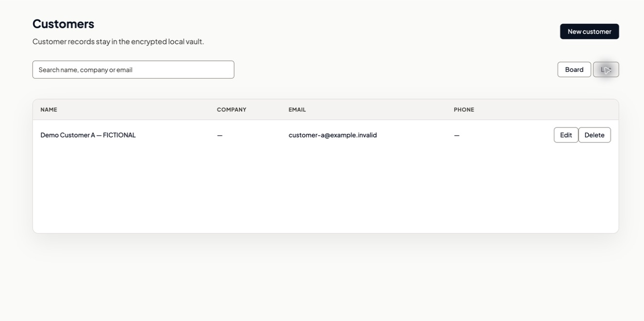Screen dimensions: 644x321
Task: Click the New customer button
Action: click(589, 32)
